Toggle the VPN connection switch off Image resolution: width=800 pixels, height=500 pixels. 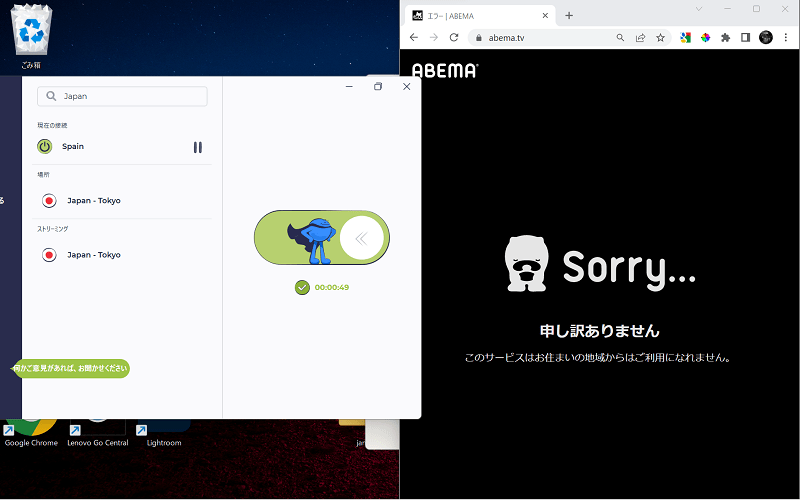[322, 238]
